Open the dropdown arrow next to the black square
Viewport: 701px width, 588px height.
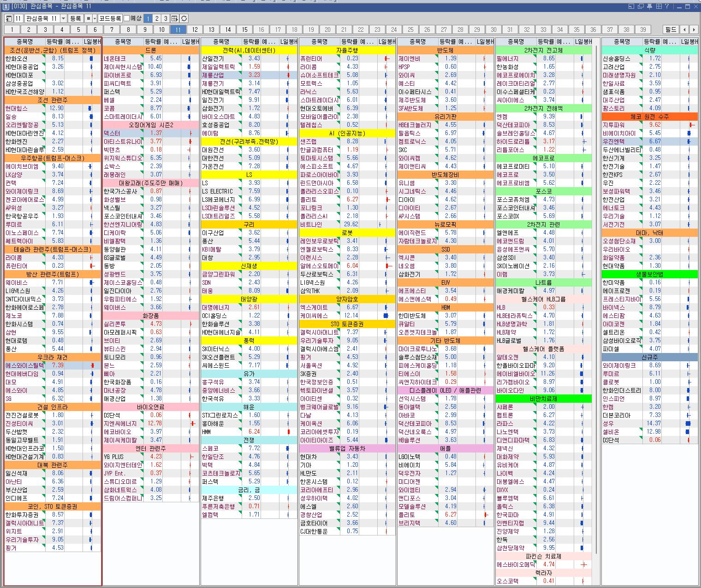(95, 18)
